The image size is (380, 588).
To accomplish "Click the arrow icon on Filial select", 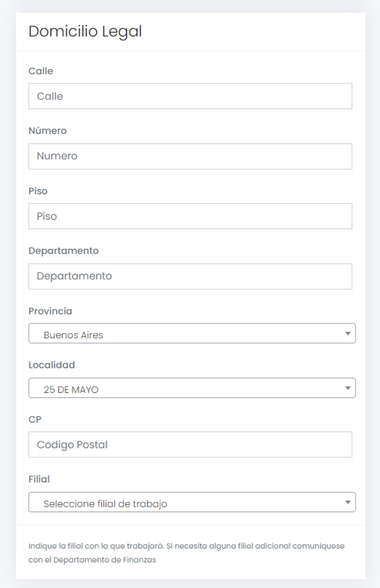I will (348, 502).
